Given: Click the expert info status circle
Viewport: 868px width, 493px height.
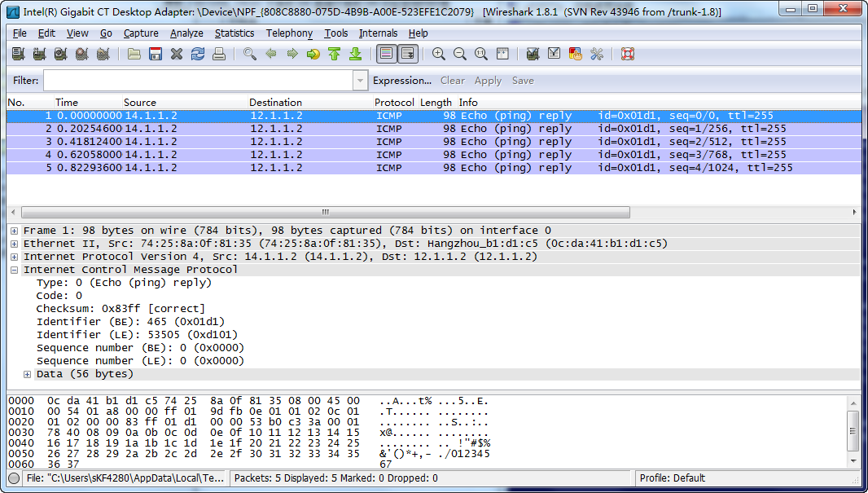Looking at the screenshot, I should click(x=14, y=478).
